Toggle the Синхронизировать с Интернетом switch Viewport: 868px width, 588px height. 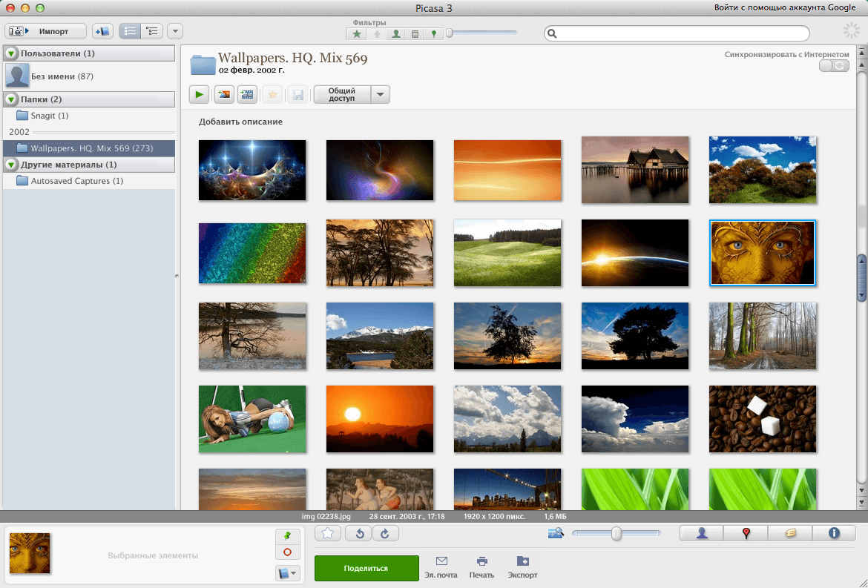[834, 66]
